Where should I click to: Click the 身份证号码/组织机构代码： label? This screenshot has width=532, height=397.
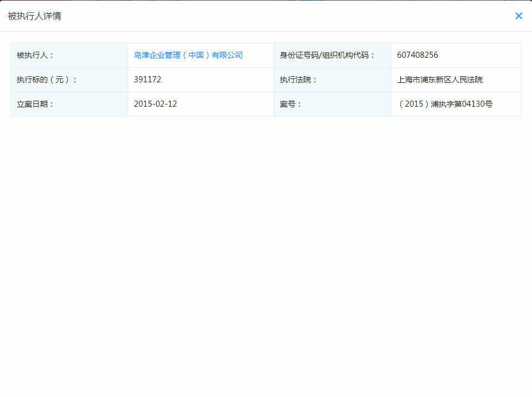pos(327,55)
